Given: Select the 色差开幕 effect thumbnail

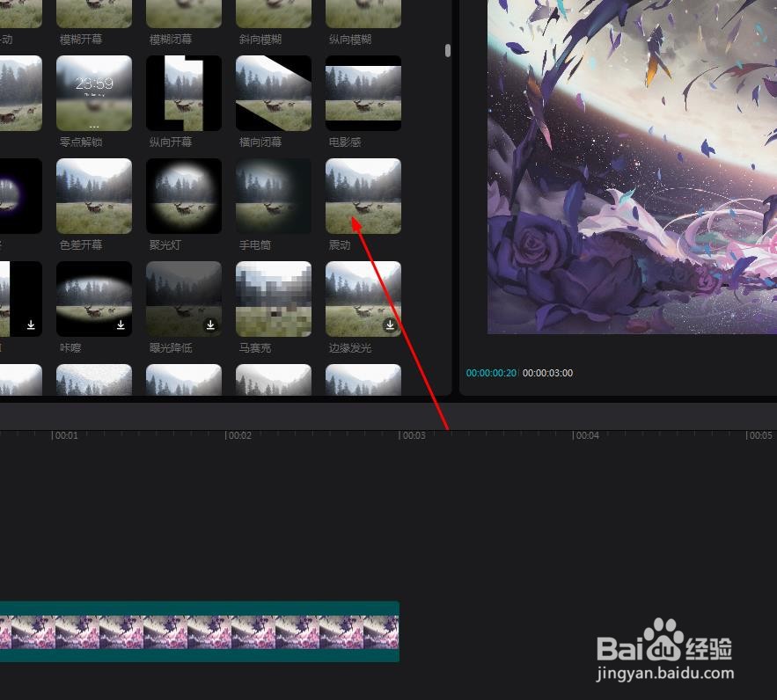Looking at the screenshot, I should point(94,196).
